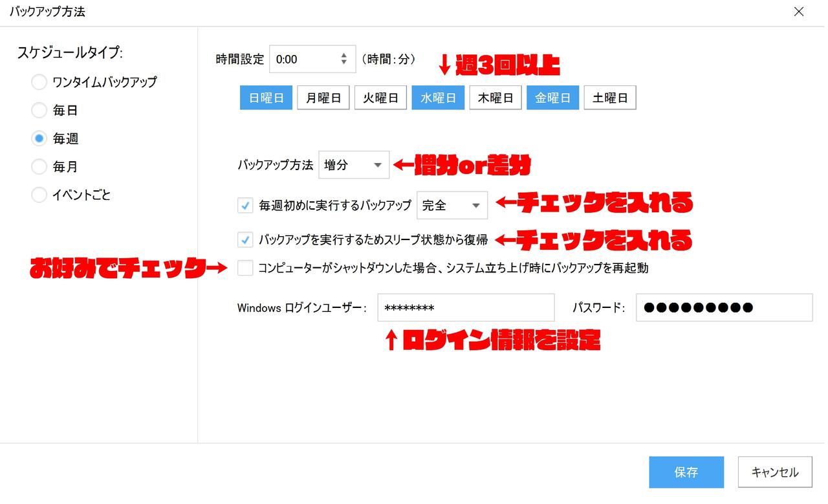Toggle 日曜日 day button
This screenshot has height=504, width=828.
tap(267, 98)
